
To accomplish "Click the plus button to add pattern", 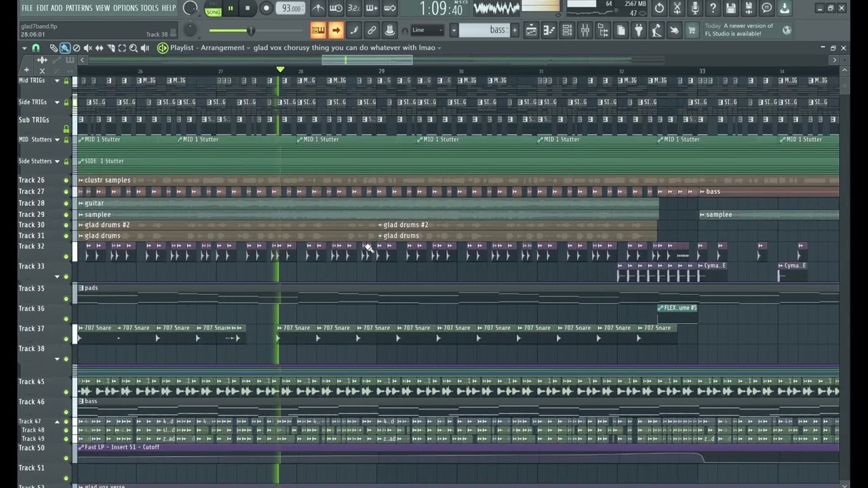I will [515, 30].
